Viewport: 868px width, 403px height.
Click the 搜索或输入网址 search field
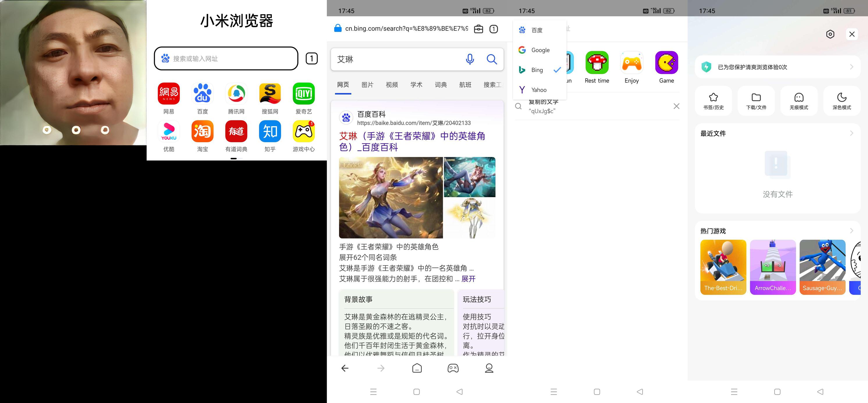tap(226, 58)
